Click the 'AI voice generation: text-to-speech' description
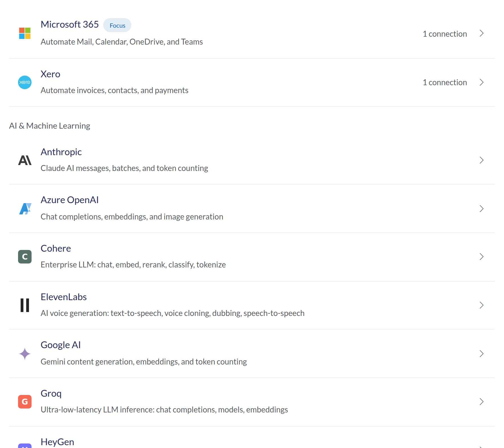 [x=173, y=313]
